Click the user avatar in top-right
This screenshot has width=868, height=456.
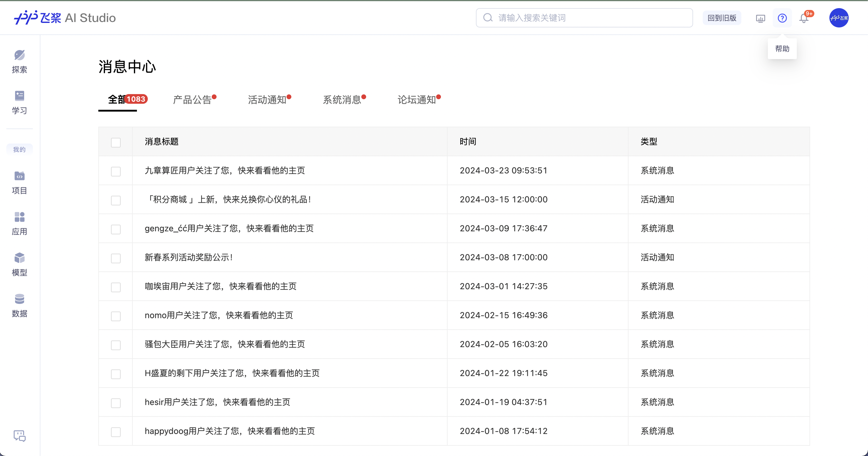click(x=839, y=18)
